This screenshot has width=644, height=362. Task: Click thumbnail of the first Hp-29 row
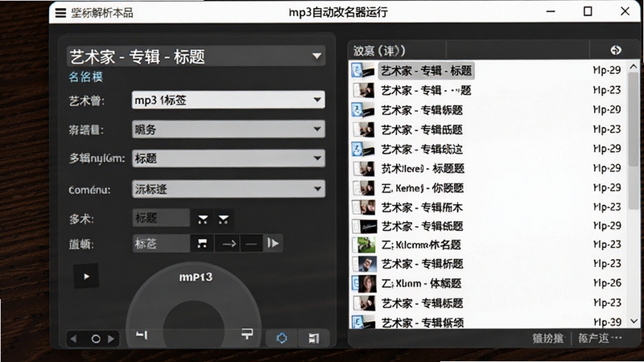coord(363,71)
